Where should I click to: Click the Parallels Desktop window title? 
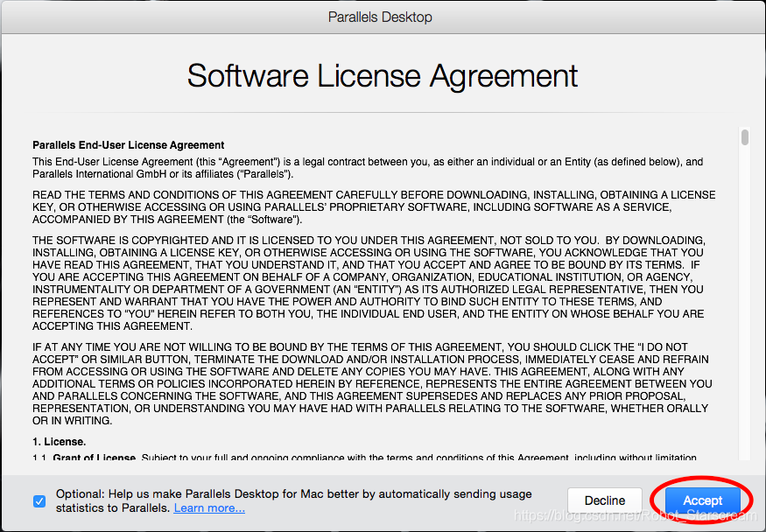[x=380, y=17]
